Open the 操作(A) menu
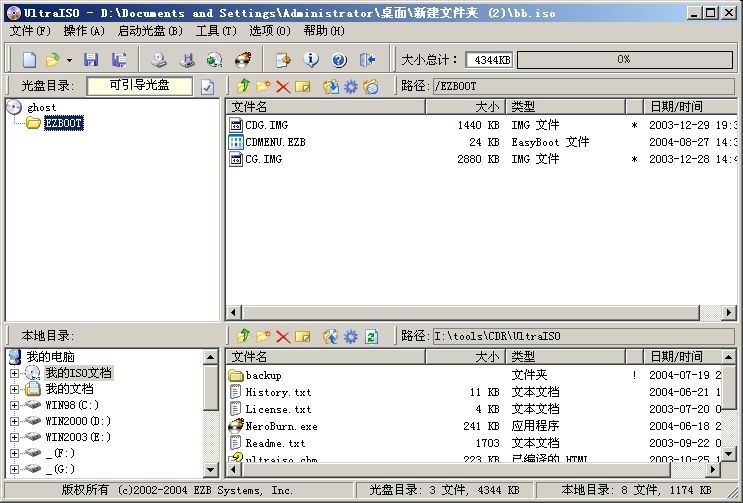Image resolution: width=743 pixels, height=503 pixels. [x=84, y=31]
